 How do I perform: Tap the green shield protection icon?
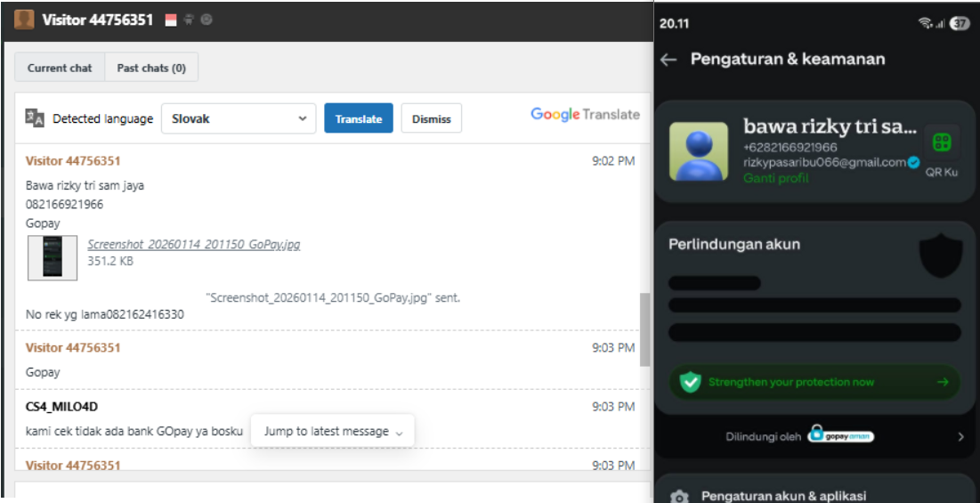click(690, 382)
